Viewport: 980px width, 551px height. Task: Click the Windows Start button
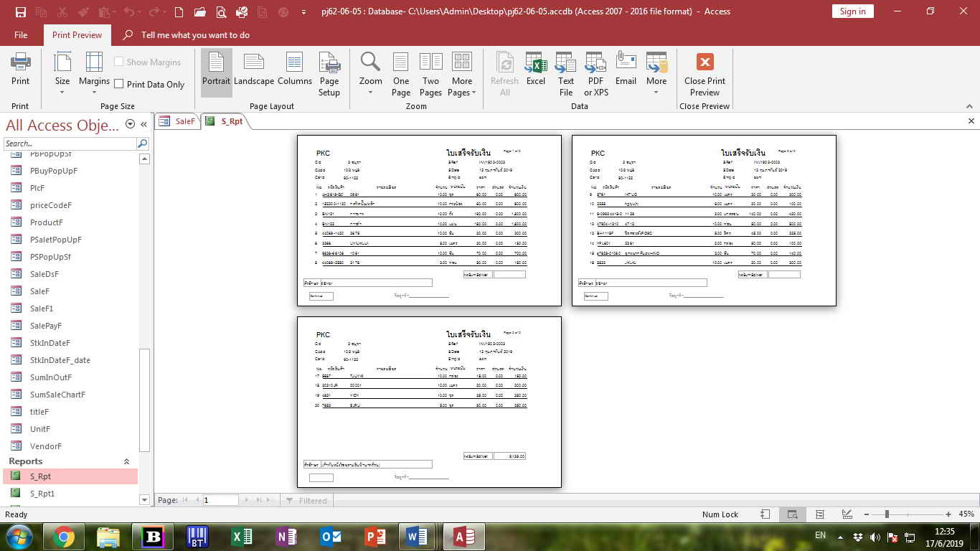pyautogui.click(x=19, y=537)
